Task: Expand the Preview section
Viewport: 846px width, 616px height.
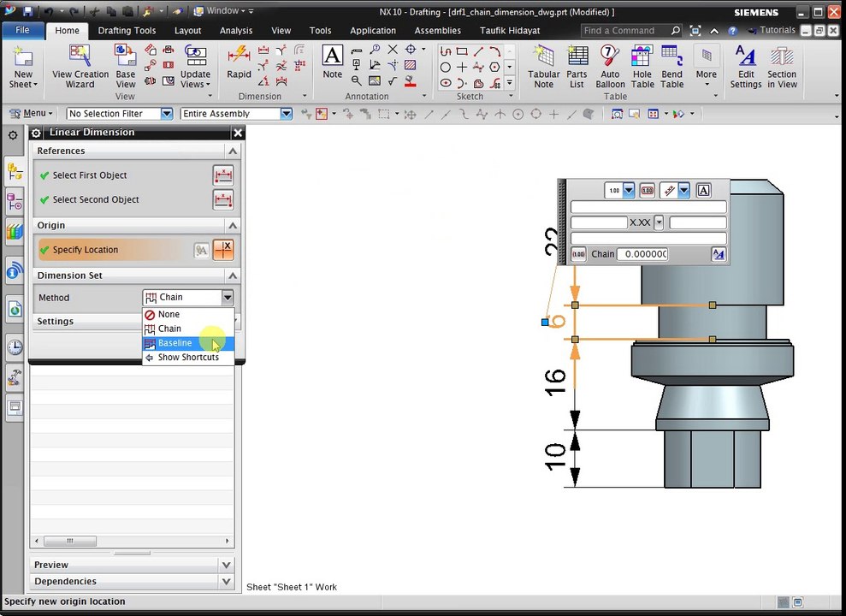Action: [226, 565]
